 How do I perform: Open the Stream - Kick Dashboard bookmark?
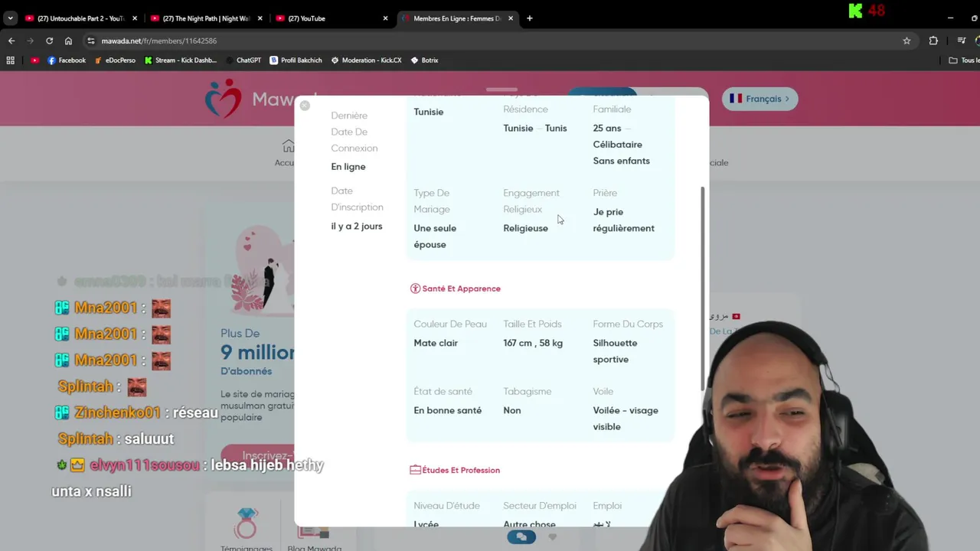181,60
